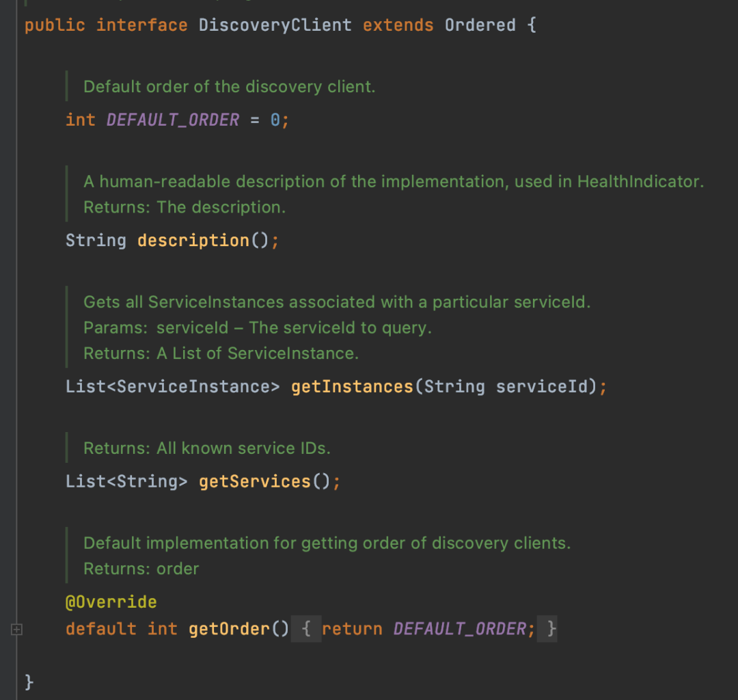Click the description() method name

193,241
